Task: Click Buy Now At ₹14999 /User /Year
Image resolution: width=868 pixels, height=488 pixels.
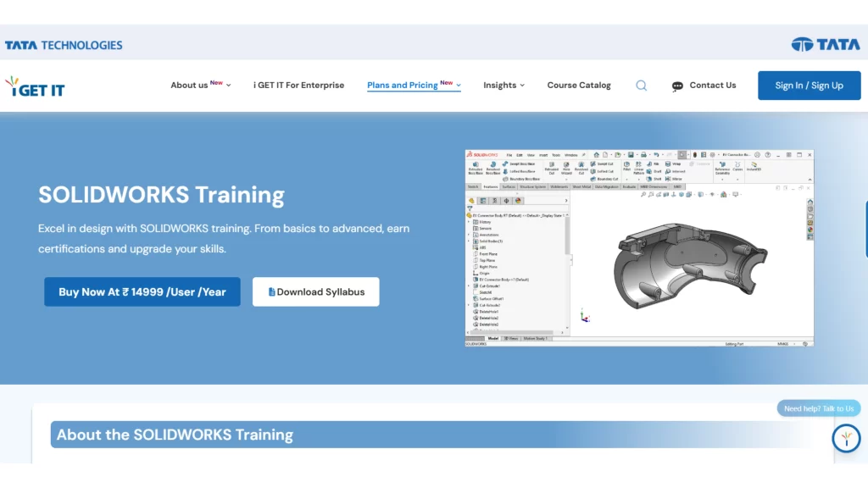Action: pyautogui.click(x=142, y=291)
